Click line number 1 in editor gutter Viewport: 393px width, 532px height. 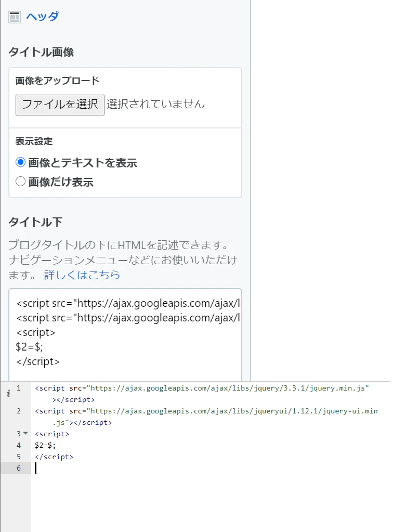(19, 388)
